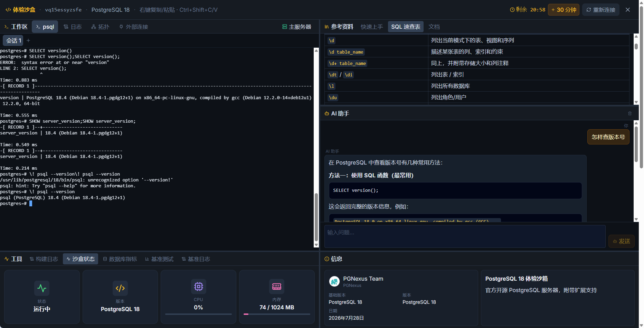644x328 pixels.
Task: Switch to the 日志 tab
Action: [73, 27]
